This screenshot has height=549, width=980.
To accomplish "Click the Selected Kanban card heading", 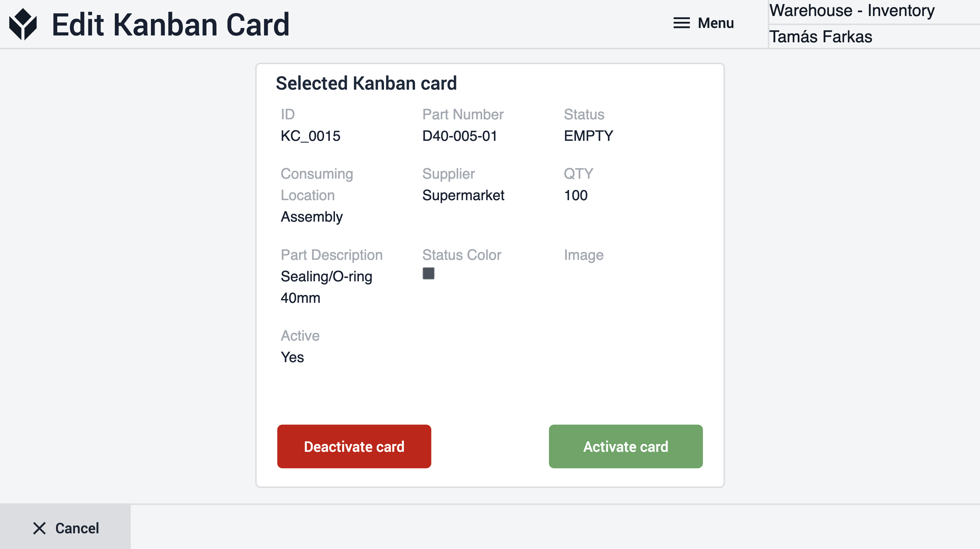I will coord(366,84).
